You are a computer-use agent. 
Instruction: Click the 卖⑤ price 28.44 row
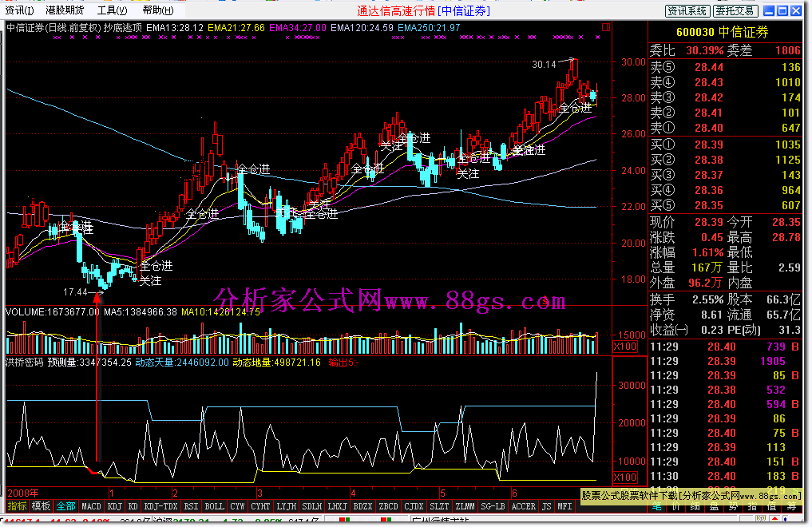pyautogui.click(x=726, y=67)
